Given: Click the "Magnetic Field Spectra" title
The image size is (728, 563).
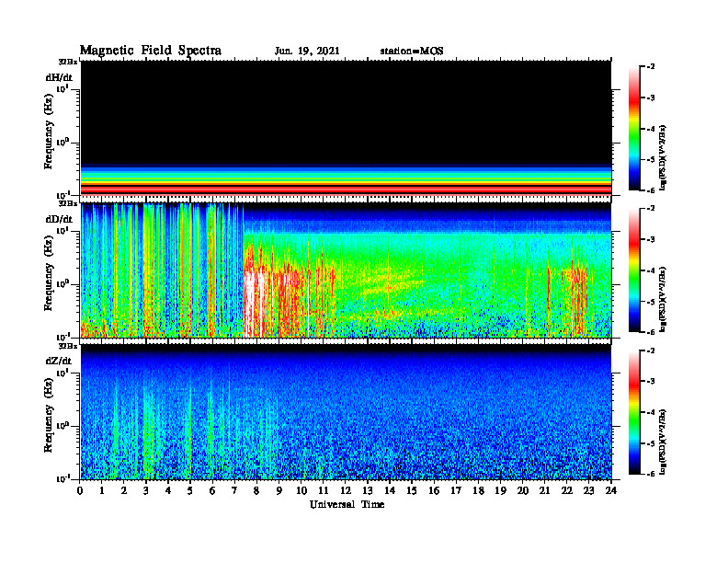Looking at the screenshot, I should coord(151,51).
